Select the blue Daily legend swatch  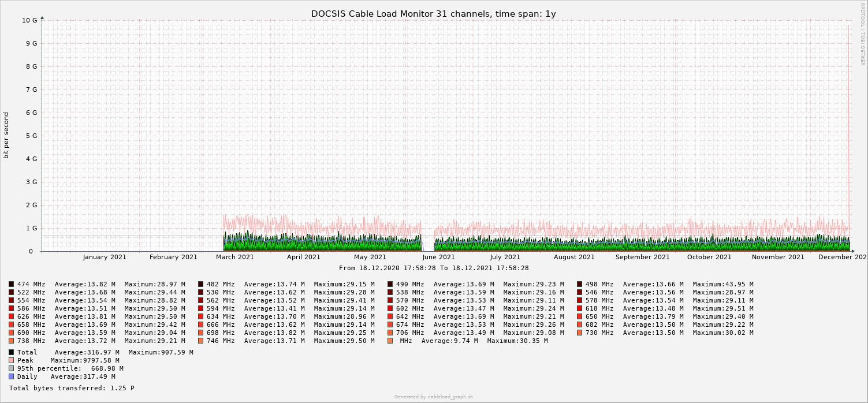coord(11,376)
